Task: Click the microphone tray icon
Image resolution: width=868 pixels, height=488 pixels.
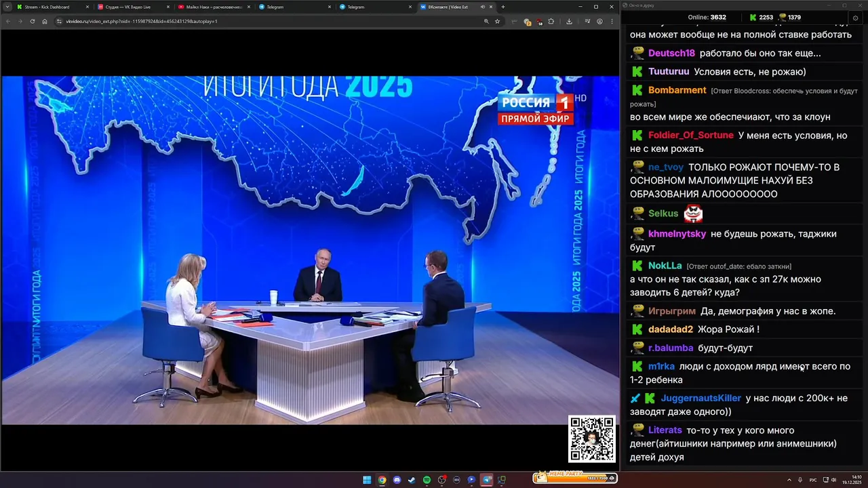Action: [800, 480]
